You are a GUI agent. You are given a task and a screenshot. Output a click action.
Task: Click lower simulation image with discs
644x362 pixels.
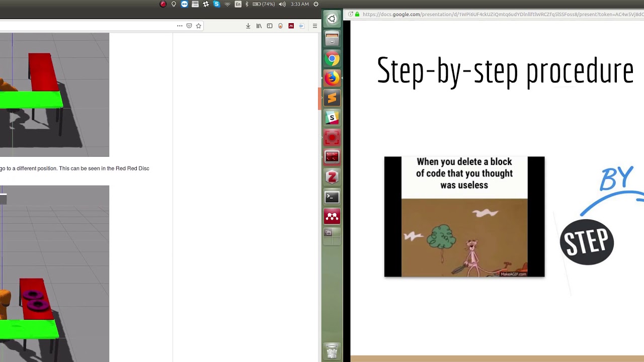coord(54,274)
